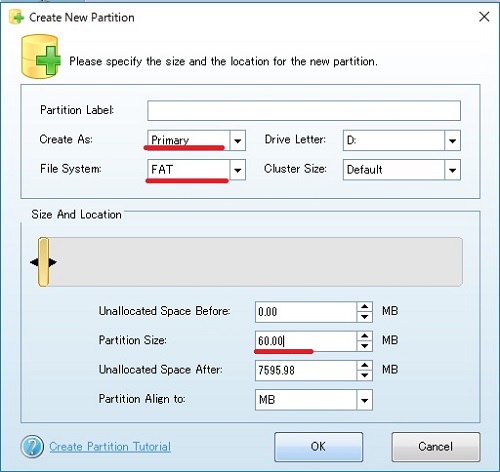
Task: Increase Partition Size using up spinner
Action: [x=364, y=336]
